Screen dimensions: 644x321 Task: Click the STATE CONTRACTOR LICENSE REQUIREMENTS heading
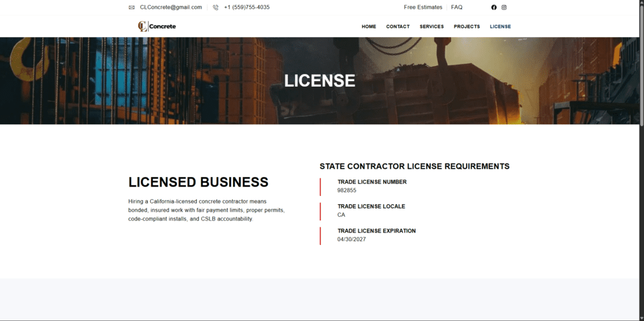414,166
